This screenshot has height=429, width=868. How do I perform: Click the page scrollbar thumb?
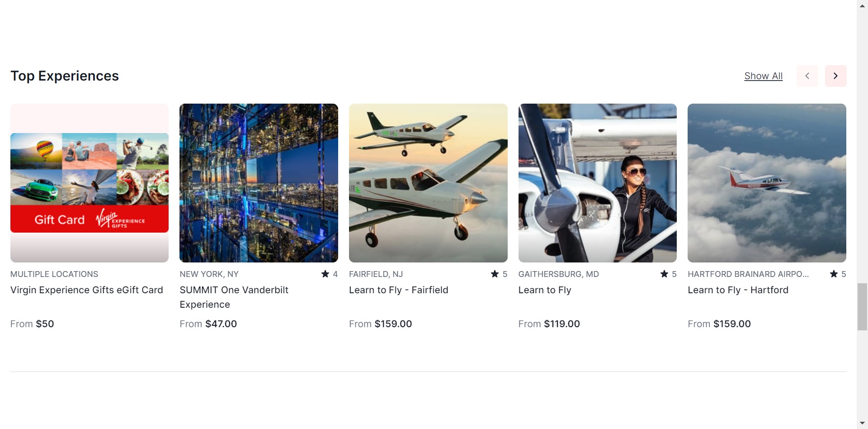862,307
